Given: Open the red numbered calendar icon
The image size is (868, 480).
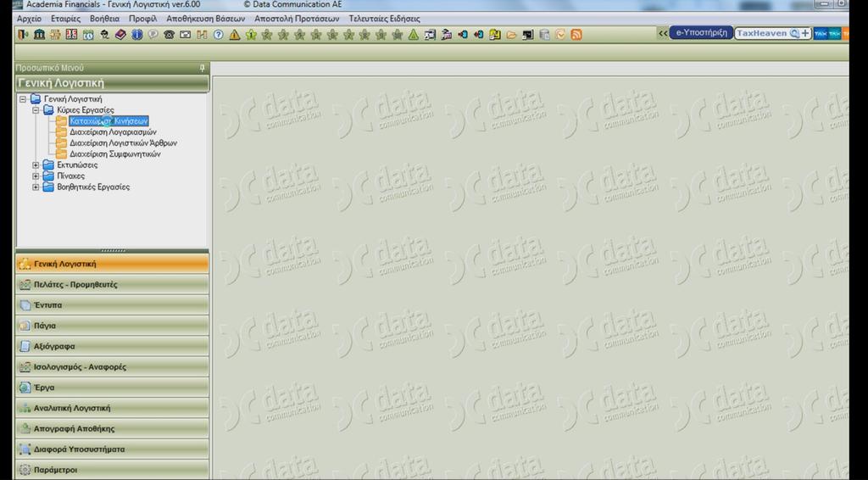Looking at the screenshot, I should (x=71, y=34).
